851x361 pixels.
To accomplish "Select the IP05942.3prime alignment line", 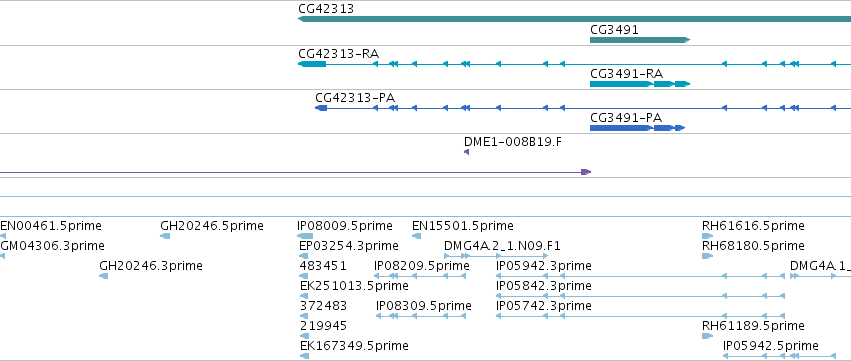I will pos(640,276).
